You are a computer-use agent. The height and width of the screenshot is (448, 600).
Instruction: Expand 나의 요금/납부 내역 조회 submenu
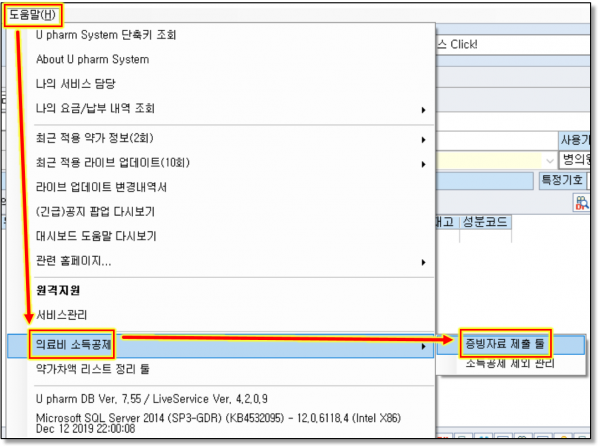[95, 108]
